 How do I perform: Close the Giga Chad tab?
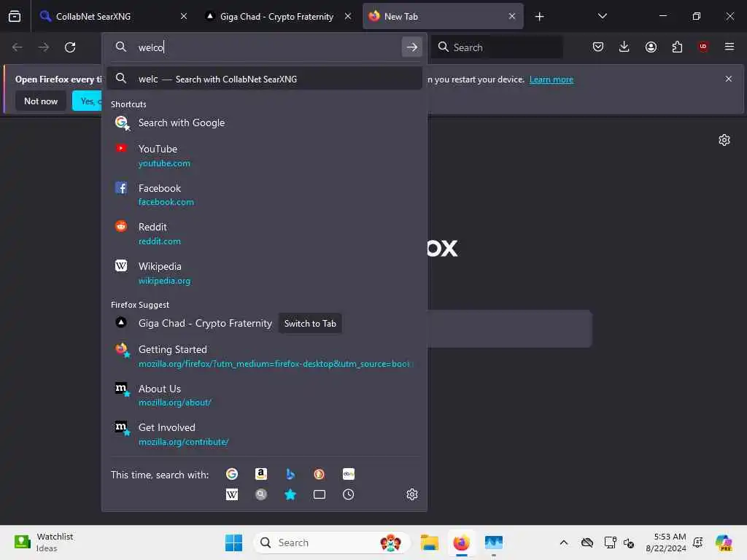(348, 16)
